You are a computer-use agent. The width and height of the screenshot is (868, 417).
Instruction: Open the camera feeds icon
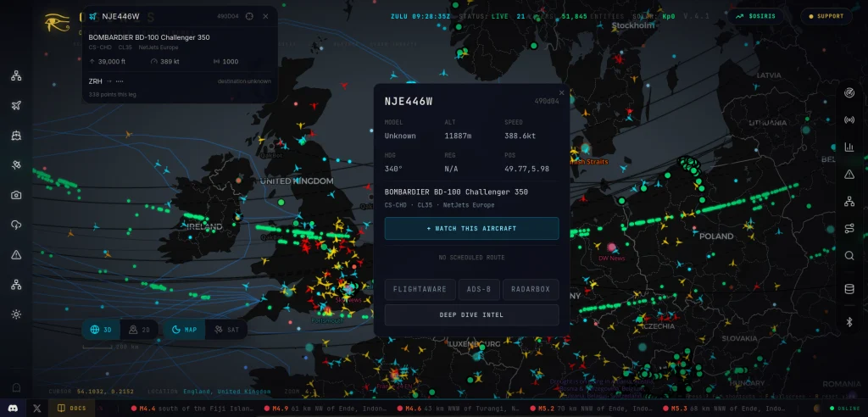16,195
